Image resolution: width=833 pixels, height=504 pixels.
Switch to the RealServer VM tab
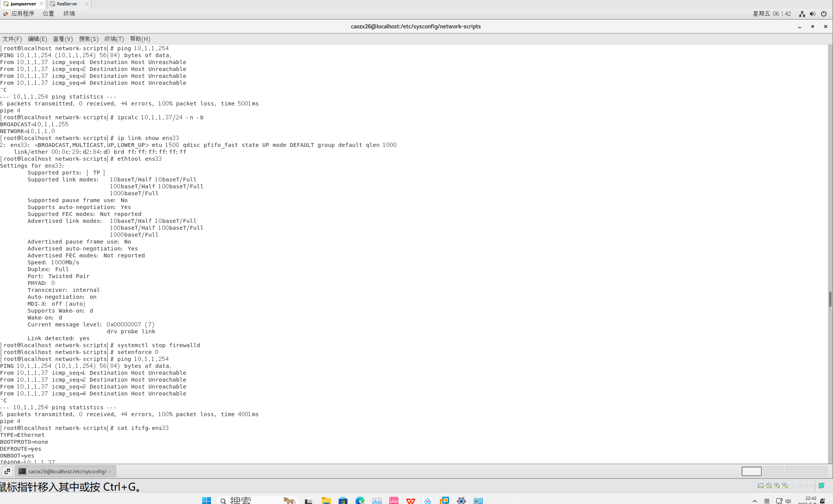tap(66, 4)
